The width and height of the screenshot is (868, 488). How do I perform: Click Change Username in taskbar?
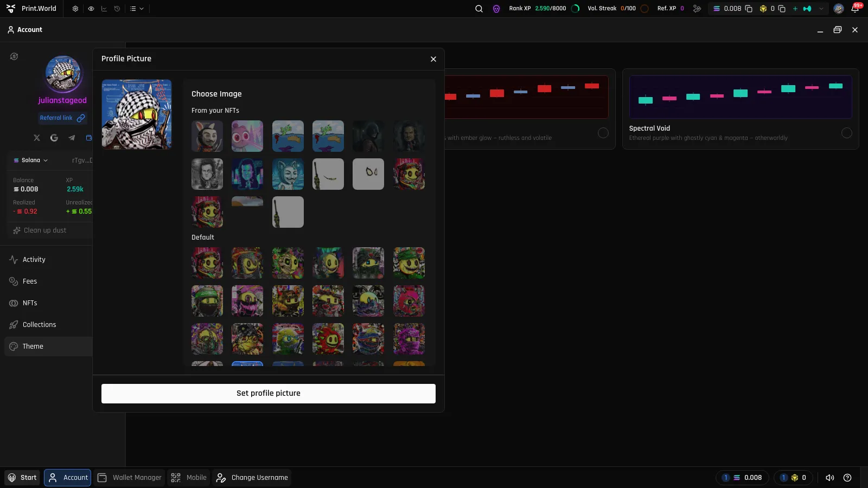point(252,478)
